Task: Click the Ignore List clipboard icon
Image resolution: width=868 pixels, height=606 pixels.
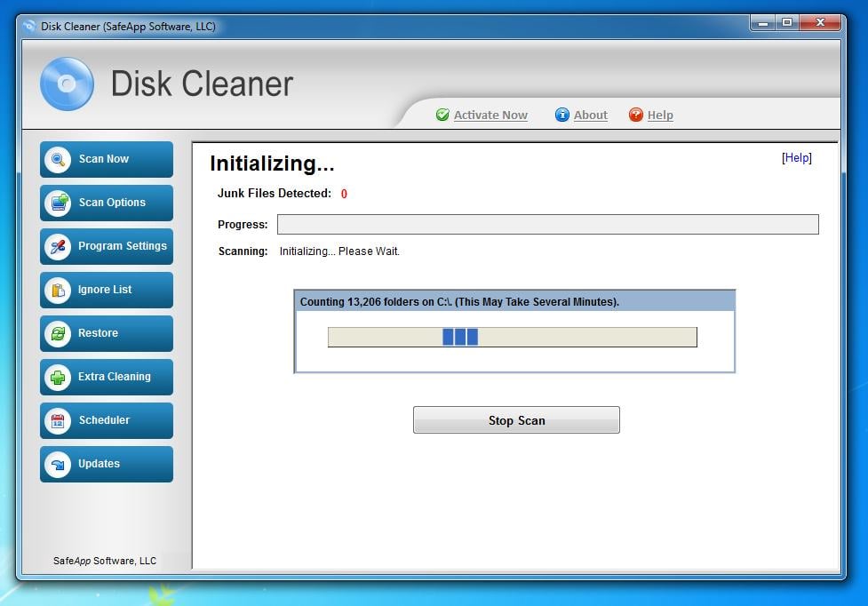Action: pos(58,290)
